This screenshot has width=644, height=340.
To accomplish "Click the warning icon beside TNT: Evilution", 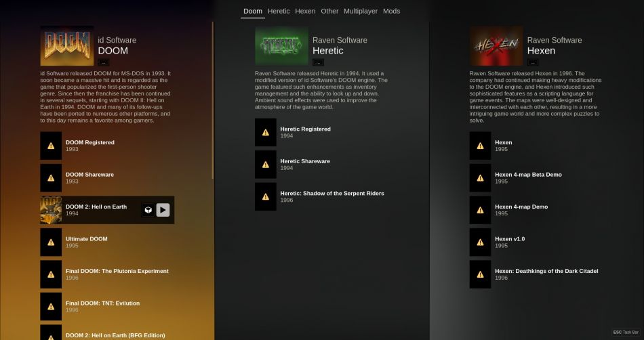I will (x=51, y=307).
